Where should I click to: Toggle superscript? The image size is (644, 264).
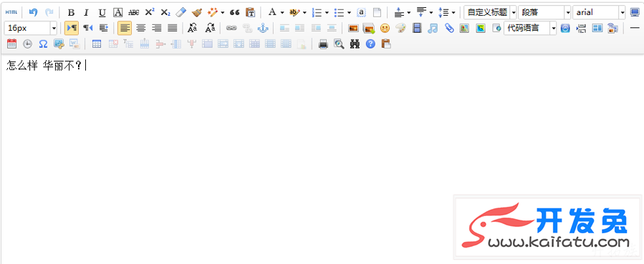pyautogui.click(x=150, y=12)
